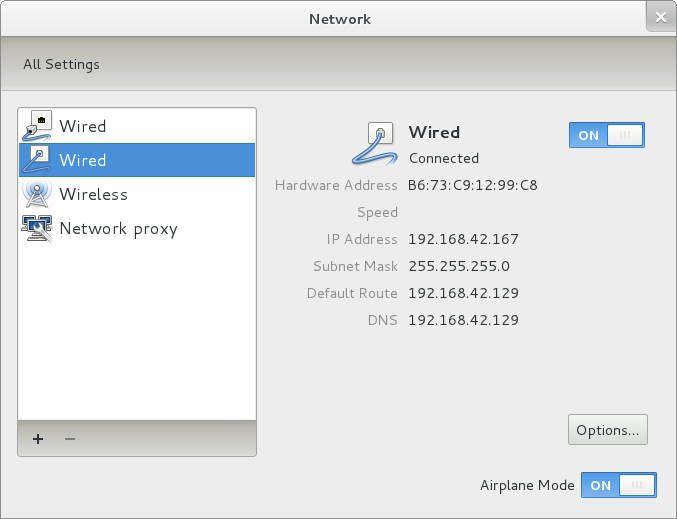The width and height of the screenshot is (677, 519).
Task: Remove connection using the minus icon
Action: 70,439
